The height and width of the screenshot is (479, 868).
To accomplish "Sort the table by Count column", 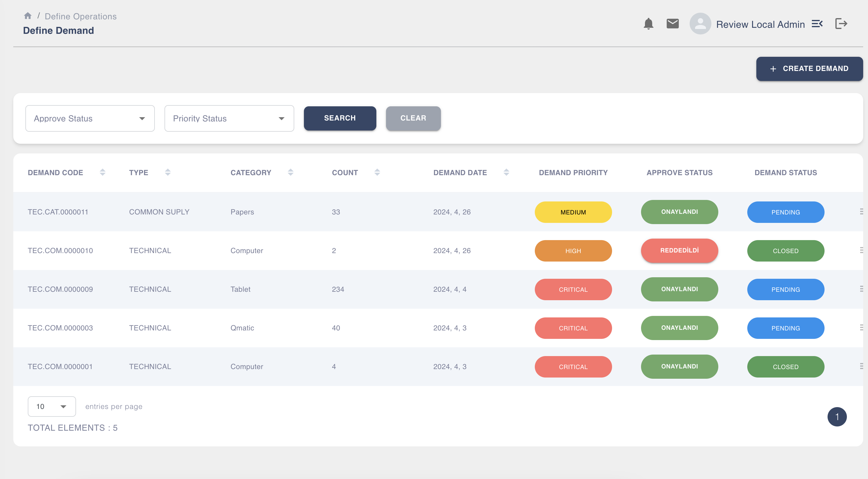I will click(377, 172).
